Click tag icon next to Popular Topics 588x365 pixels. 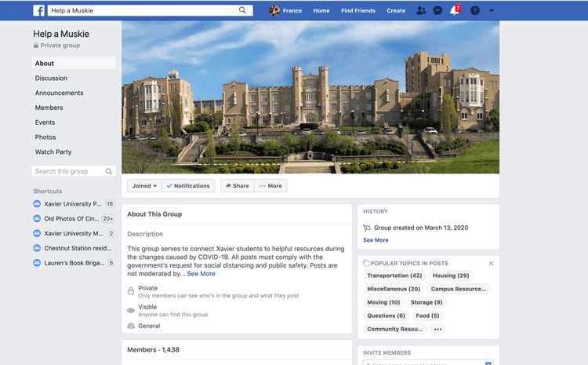[x=366, y=263]
